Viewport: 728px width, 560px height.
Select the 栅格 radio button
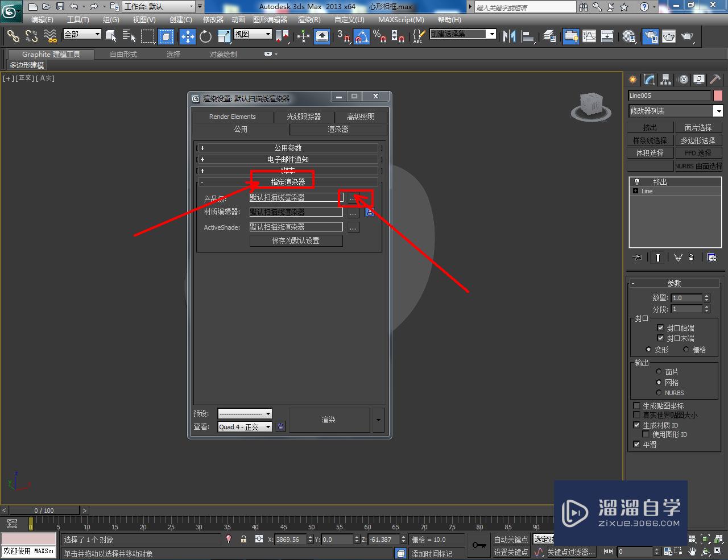(x=686, y=349)
